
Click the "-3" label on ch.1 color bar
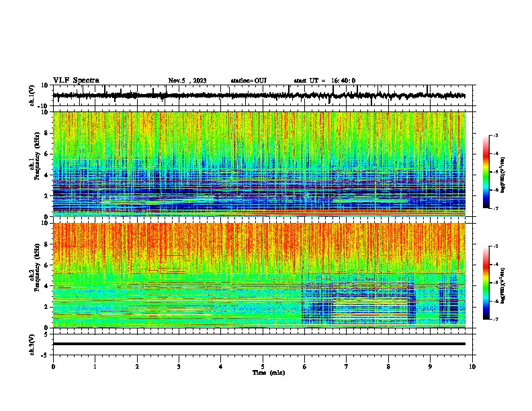pos(495,135)
